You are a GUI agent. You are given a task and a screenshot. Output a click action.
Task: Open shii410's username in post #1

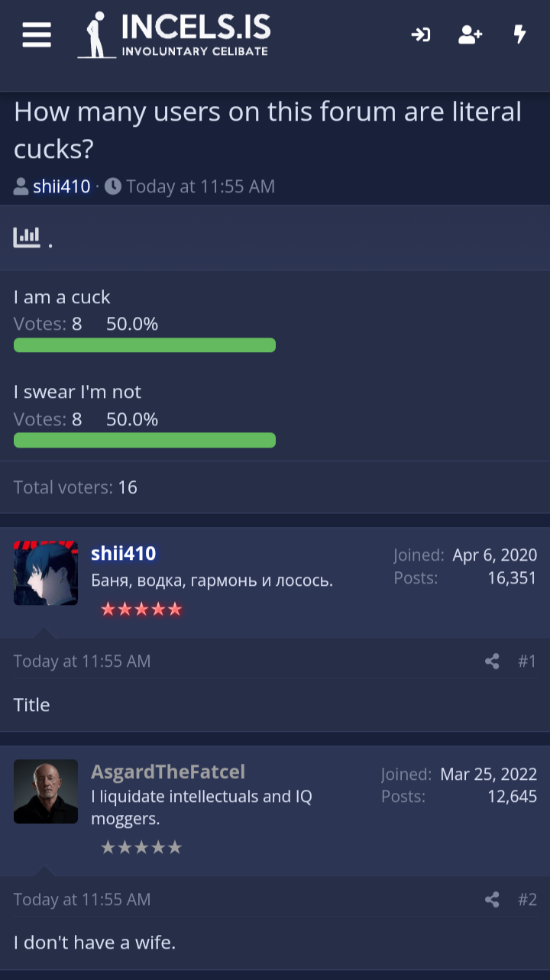click(x=124, y=554)
